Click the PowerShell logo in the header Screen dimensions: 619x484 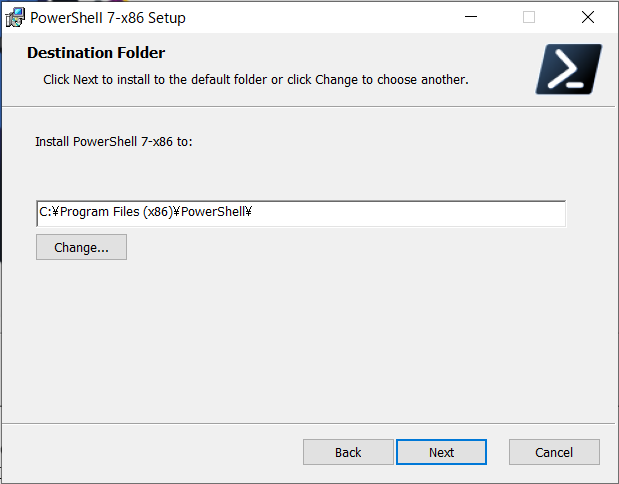coord(568,69)
